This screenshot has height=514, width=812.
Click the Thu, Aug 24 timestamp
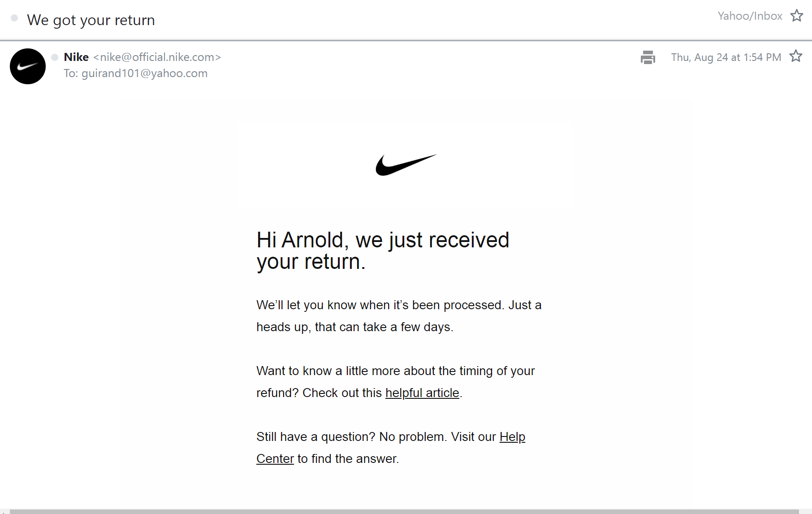pyautogui.click(x=726, y=57)
